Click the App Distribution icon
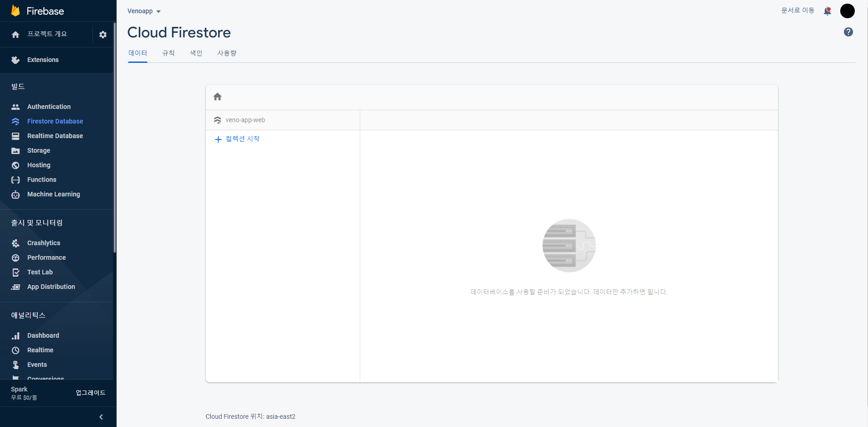The width and height of the screenshot is (868, 427). click(15, 287)
